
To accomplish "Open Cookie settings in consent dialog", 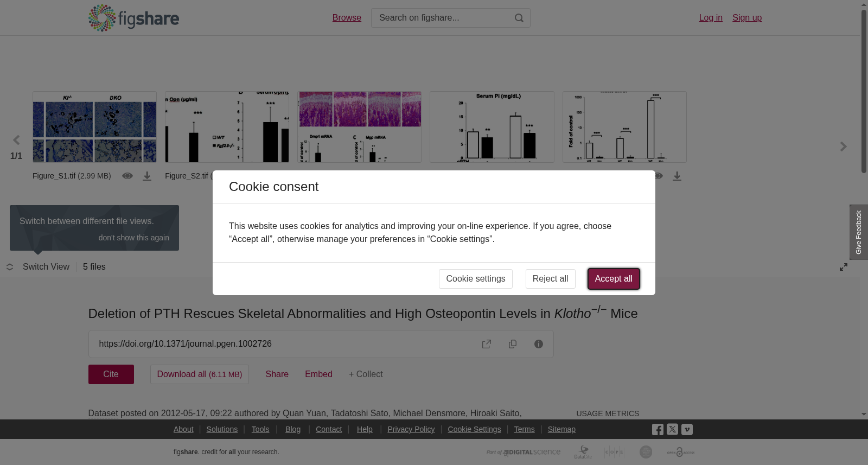I will (476, 279).
